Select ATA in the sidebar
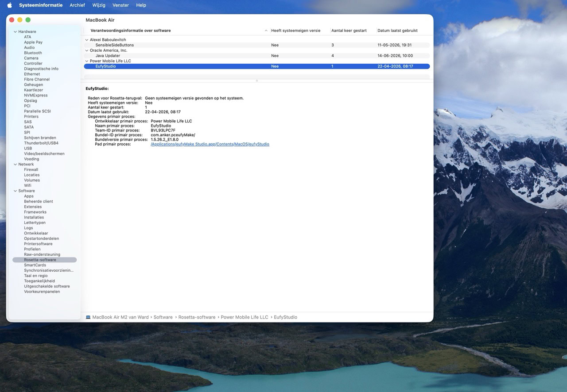Screen dimensions: 567x392 click(27, 37)
